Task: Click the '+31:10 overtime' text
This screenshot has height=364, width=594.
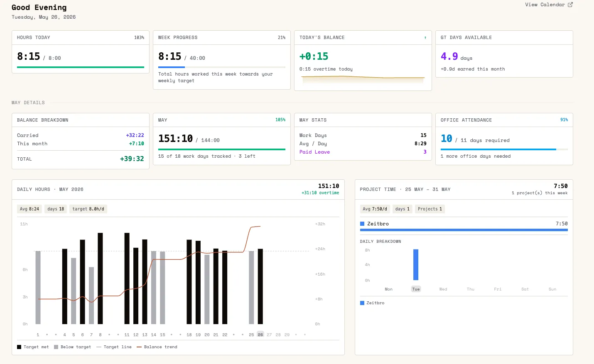Action: coord(320,193)
